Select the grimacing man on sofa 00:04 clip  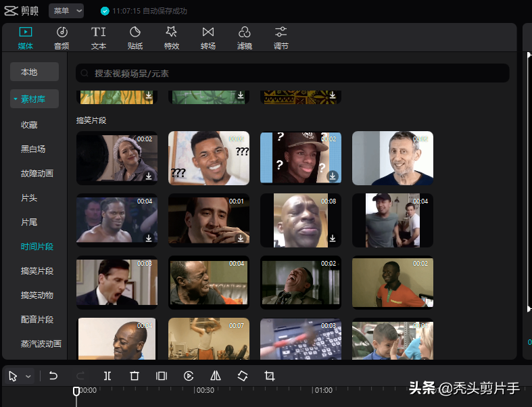pyautogui.click(x=209, y=283)
